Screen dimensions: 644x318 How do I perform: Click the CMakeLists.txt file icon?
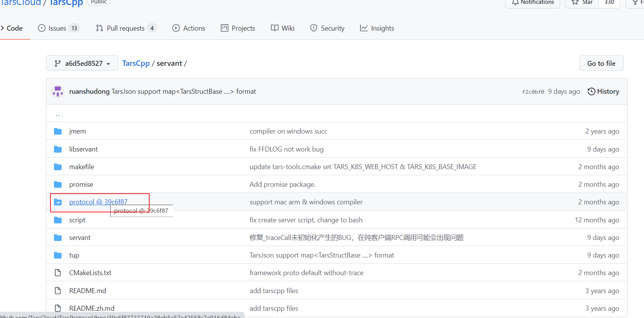[58, 273]
